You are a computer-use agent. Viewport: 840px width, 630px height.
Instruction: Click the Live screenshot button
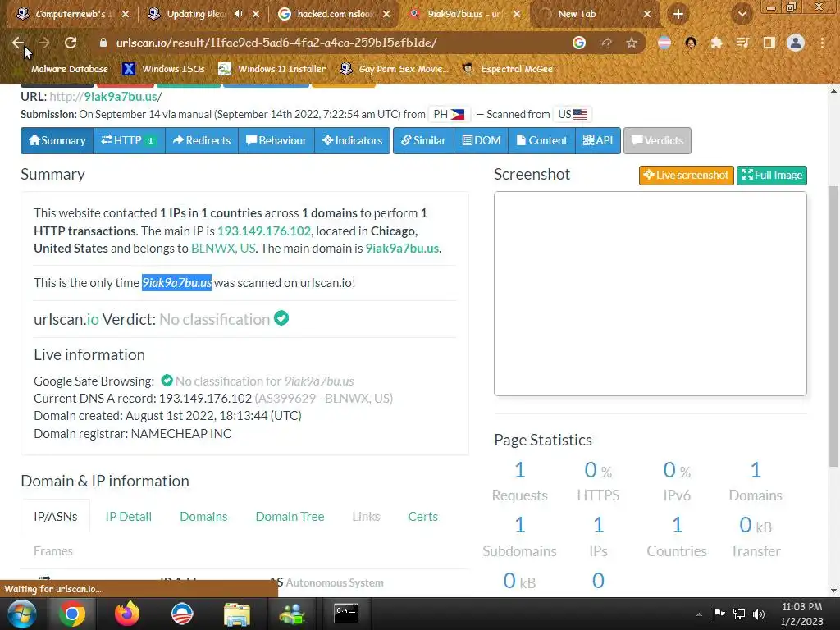point(687,176)
